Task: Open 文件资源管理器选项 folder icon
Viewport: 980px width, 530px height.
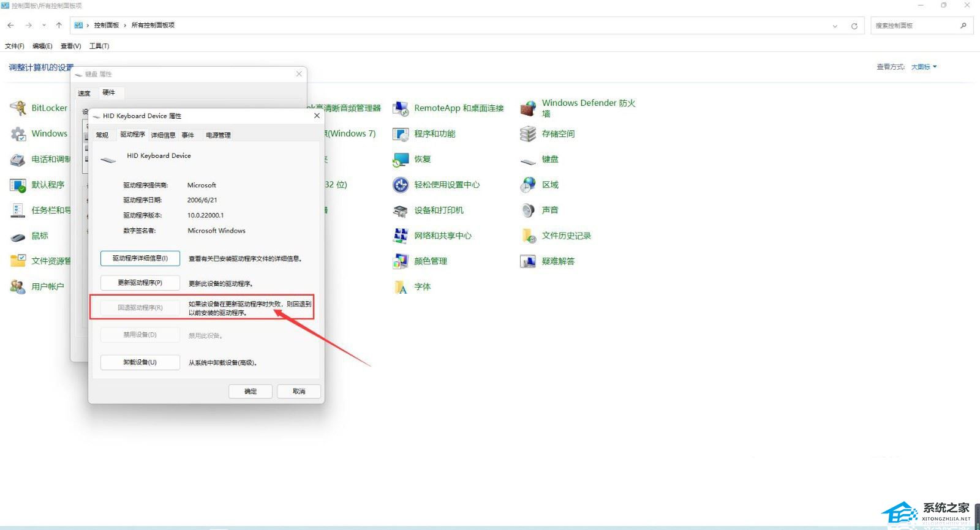Action: 18,261
